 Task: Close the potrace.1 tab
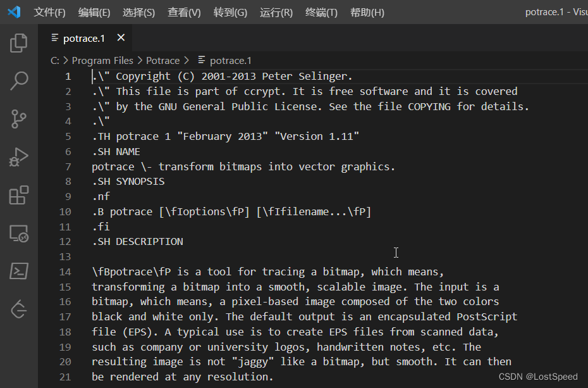(120, 38)
